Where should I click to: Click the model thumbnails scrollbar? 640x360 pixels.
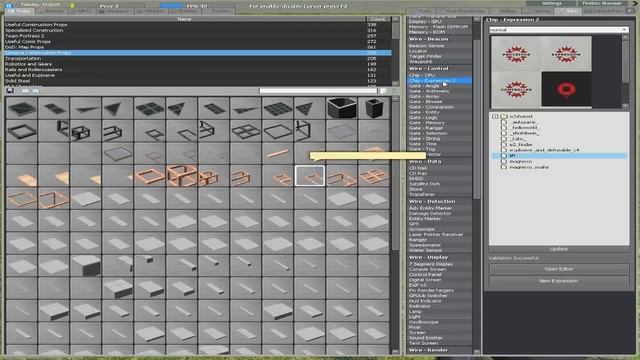[x=625, y=71]
